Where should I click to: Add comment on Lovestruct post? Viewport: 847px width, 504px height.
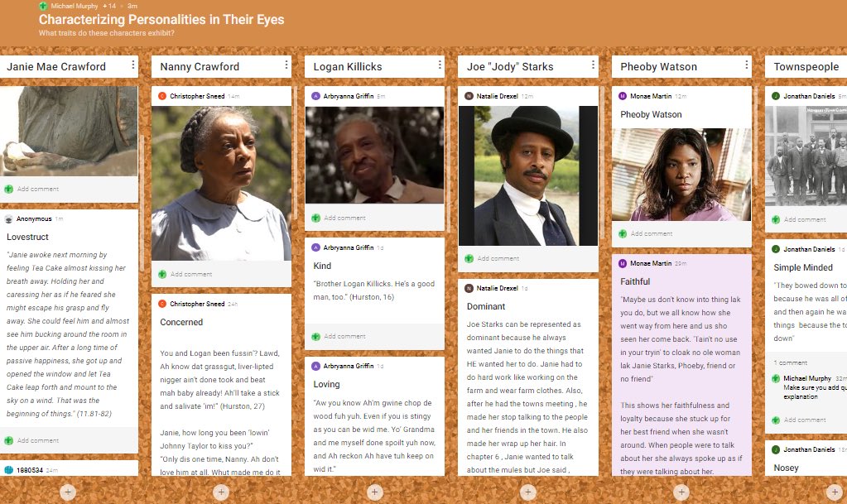[x=38, y=441]
